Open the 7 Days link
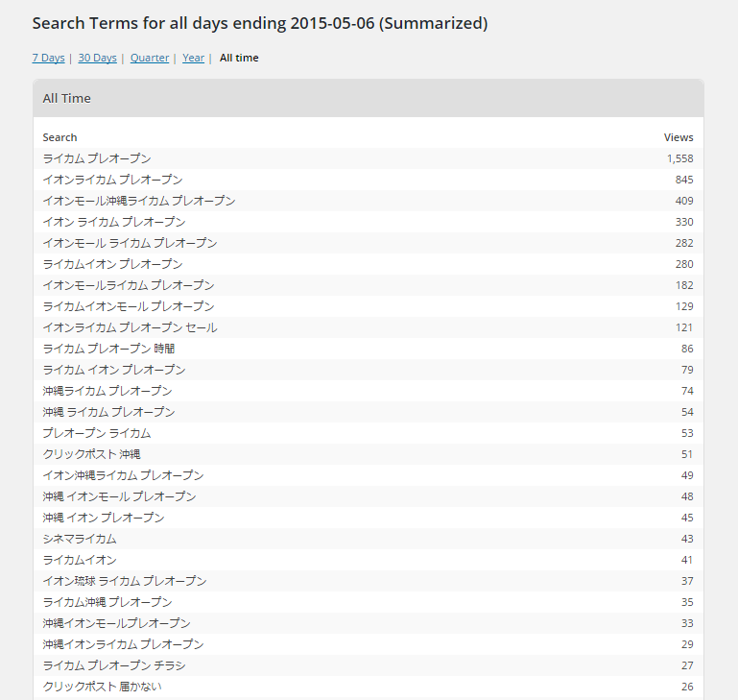Screen dimensions: 738x700 coord(48,58)
